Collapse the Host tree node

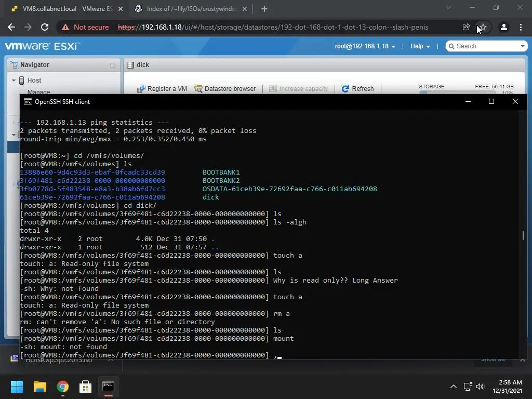14,81
